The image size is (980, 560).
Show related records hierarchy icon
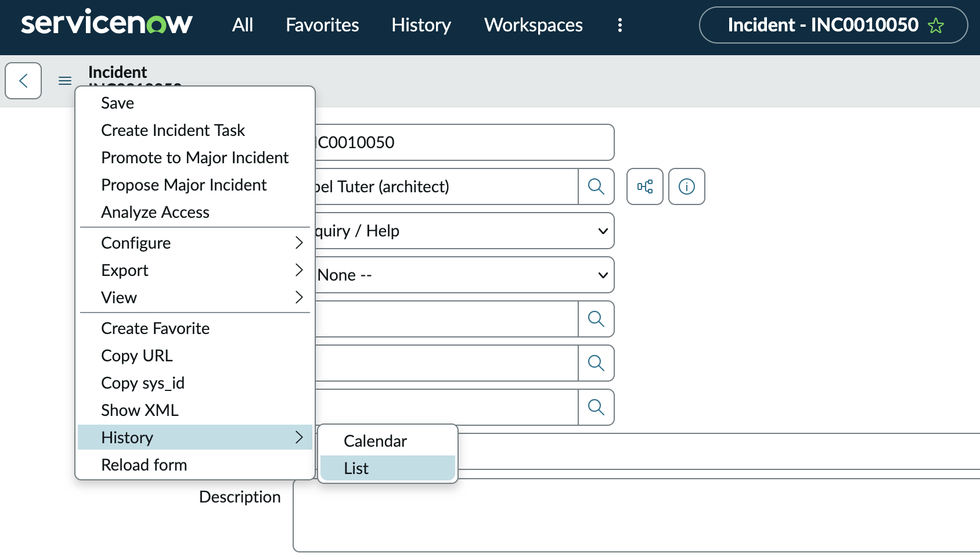644,186
